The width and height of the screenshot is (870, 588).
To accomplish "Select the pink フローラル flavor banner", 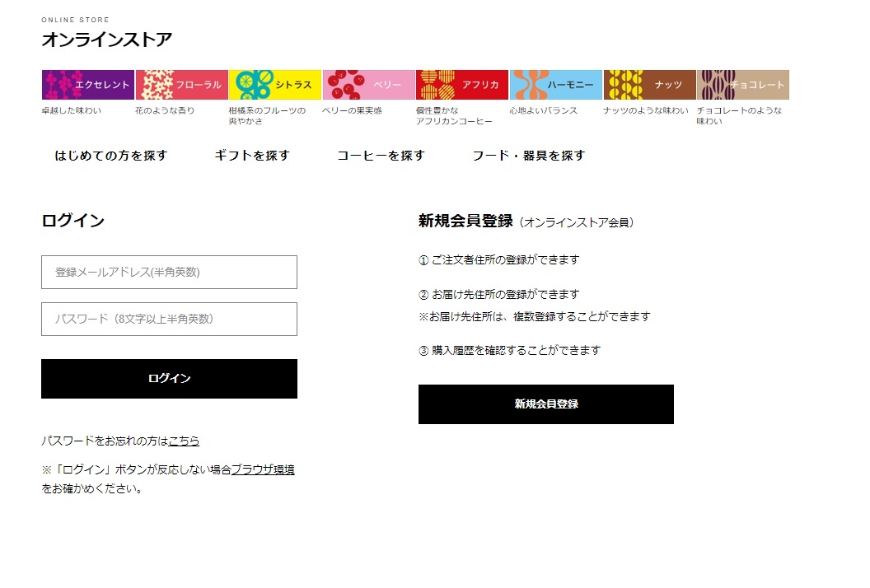I will click(181, 85).
